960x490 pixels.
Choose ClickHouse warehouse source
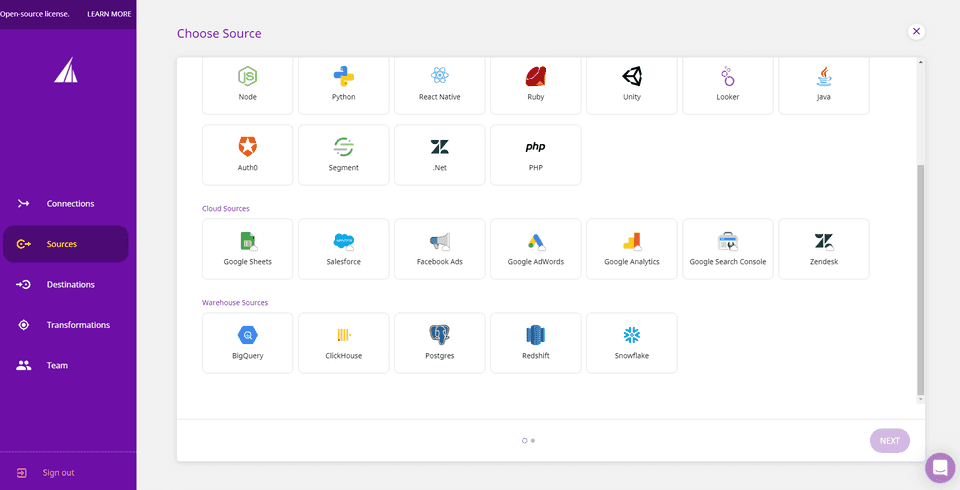point(343,343)
